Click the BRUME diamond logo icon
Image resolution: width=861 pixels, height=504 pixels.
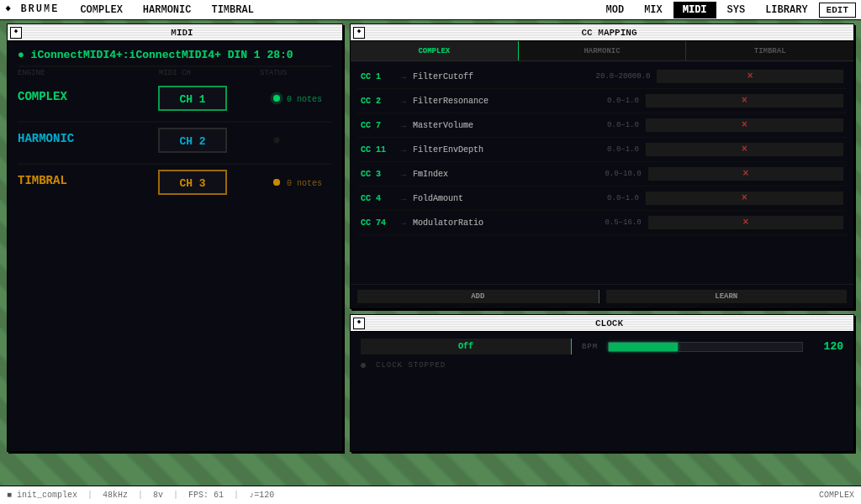[x=10, y=9]
